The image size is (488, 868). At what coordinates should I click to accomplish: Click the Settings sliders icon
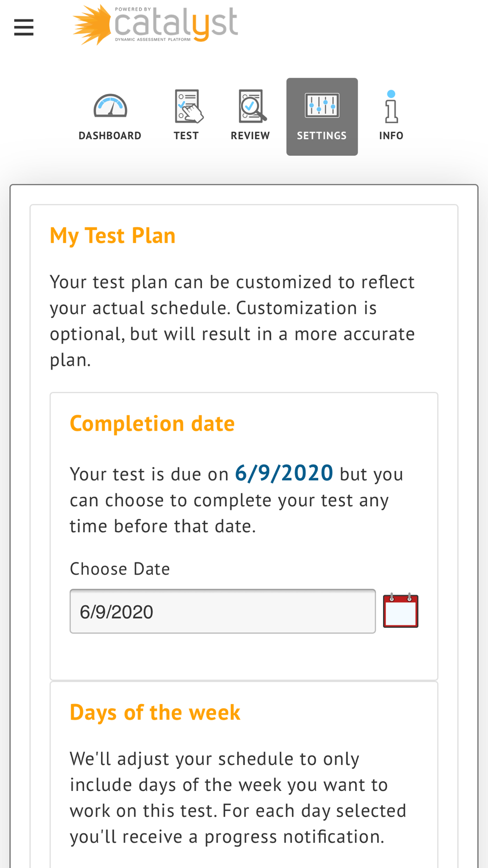point(322,105)
